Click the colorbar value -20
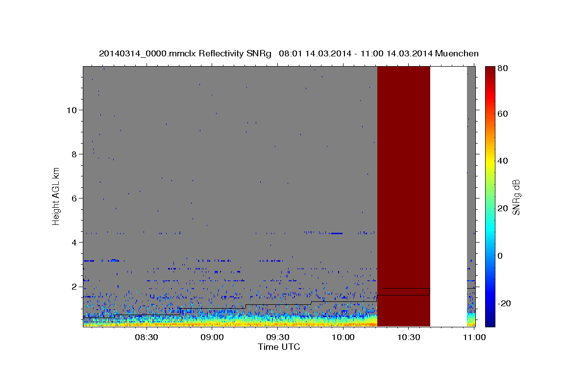This screenshot has height=392, width=588. (x=504, y=303)
